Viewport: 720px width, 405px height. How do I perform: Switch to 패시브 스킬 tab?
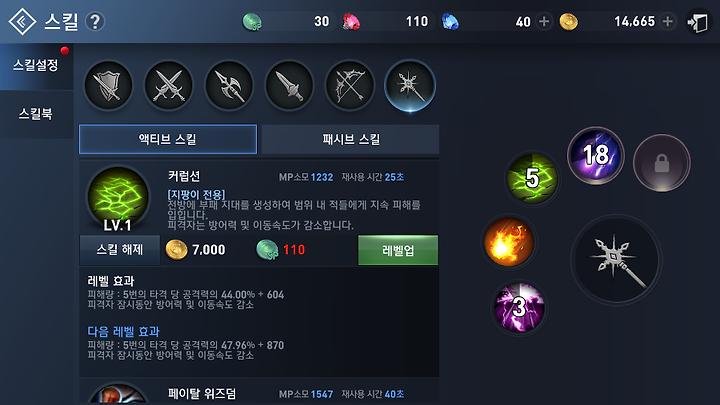(x=350, y=139)
